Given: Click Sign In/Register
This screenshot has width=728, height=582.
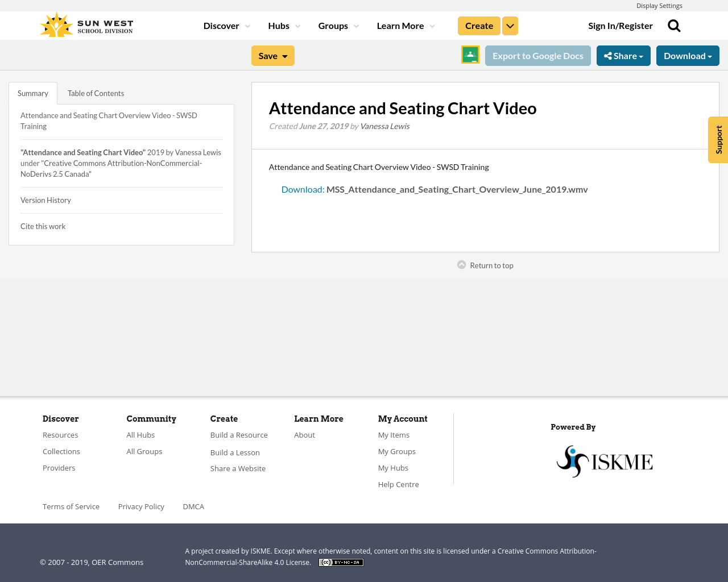Looking at the screenshot, I should (621, 26).
